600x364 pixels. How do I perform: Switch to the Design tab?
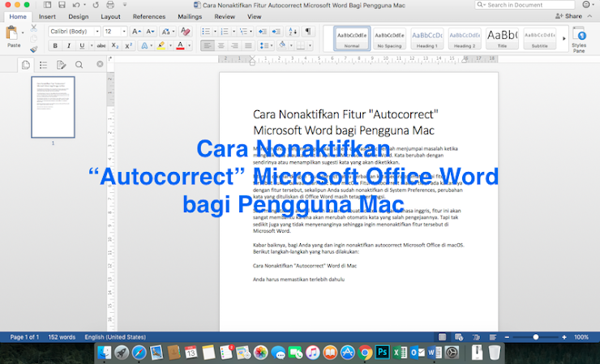79,16
